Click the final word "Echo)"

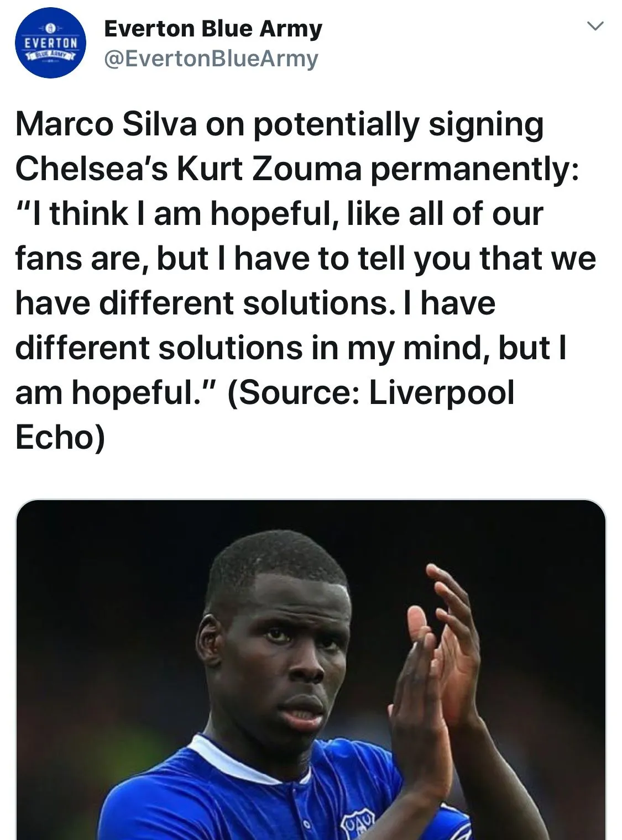60,438
